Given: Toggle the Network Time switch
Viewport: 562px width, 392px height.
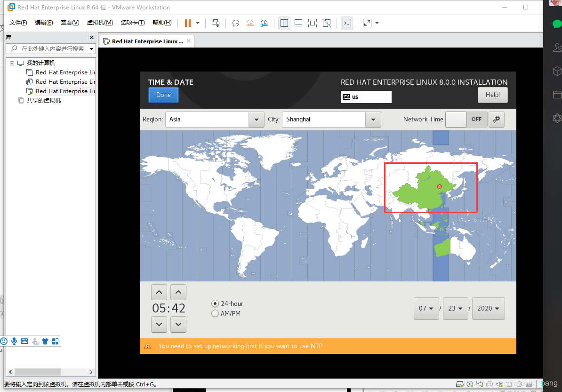Looking at the screenshot, I should [x=466, y=120].
